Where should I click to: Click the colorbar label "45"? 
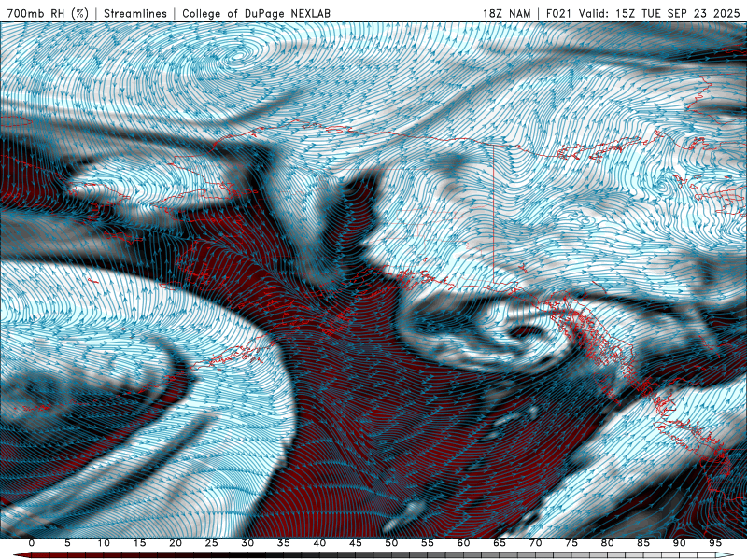(356, 543)
